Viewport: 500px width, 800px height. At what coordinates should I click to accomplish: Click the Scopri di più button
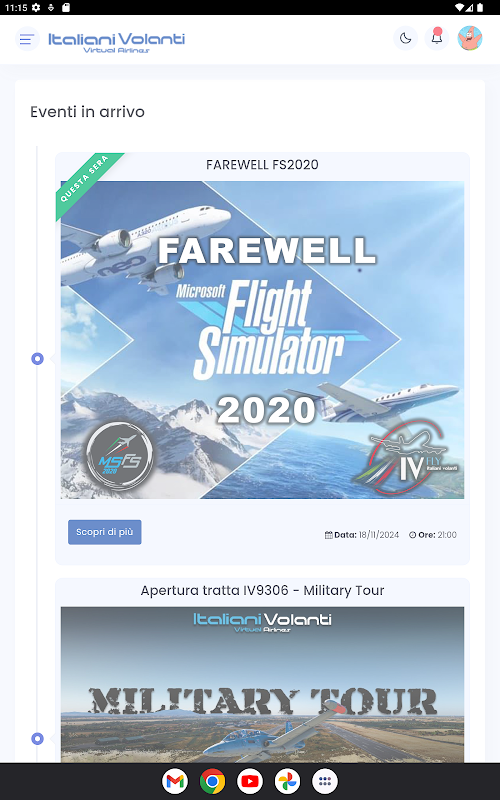[x=105, y=532]
